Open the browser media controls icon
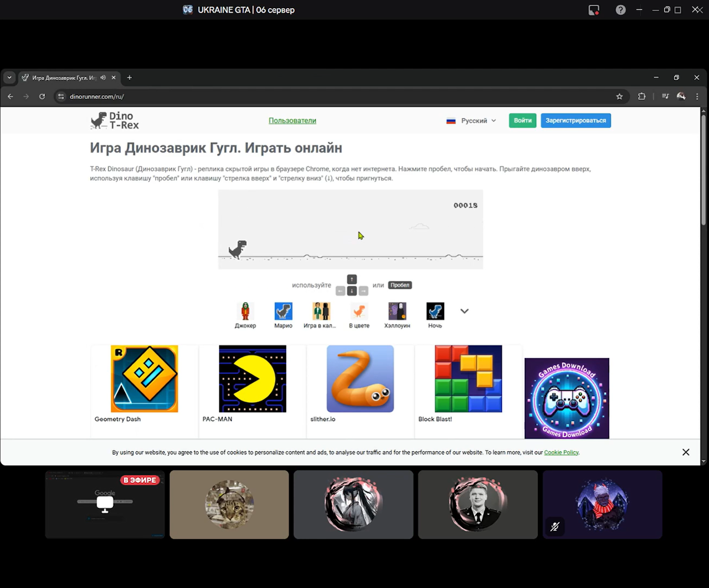 click(665, 96)
